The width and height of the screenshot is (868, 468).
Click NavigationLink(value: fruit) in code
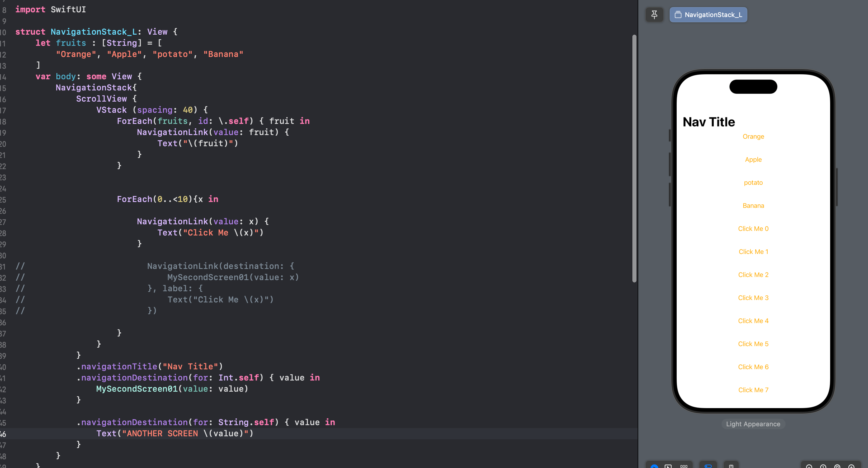click(x=208, y=132)
